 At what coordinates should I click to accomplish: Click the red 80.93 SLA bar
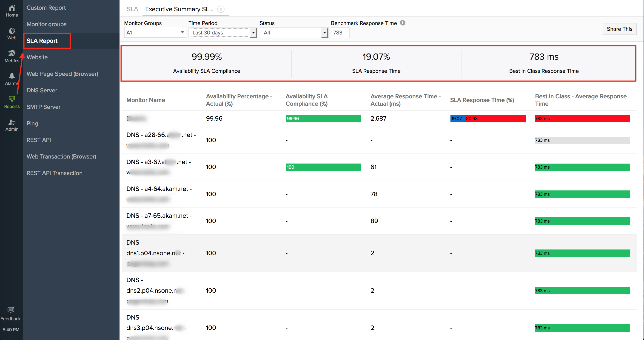(x=495, y=118)
